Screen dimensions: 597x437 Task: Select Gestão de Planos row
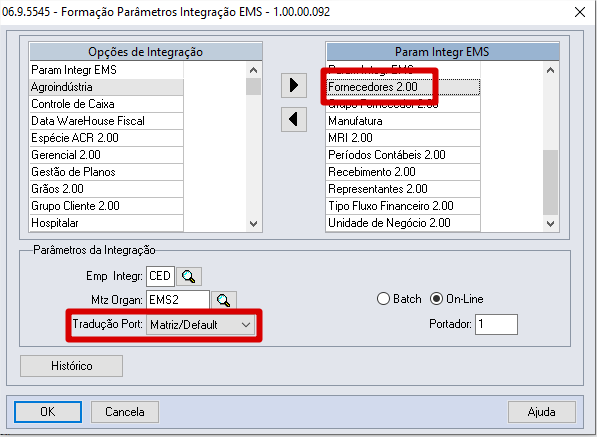click(106, 172)
